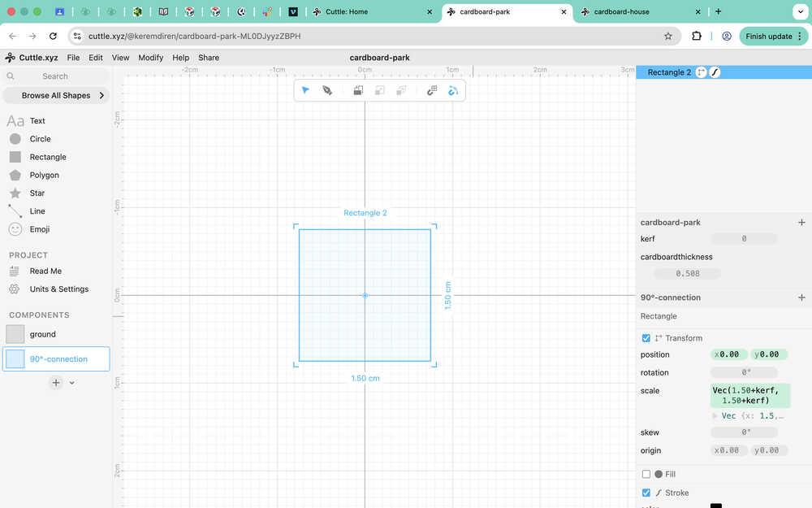
Task: Click the group shapes toolbar icon
Action: tap(358, 90)
